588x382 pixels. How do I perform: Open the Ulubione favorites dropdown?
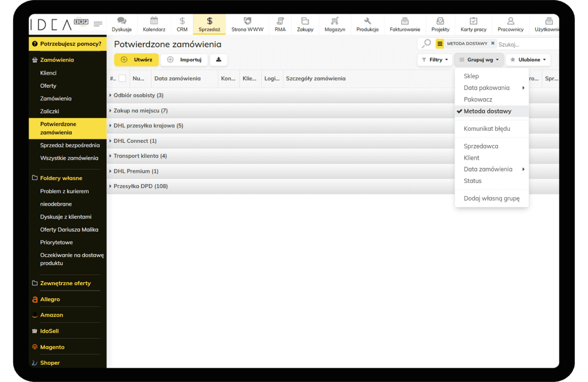coord(528,60)
